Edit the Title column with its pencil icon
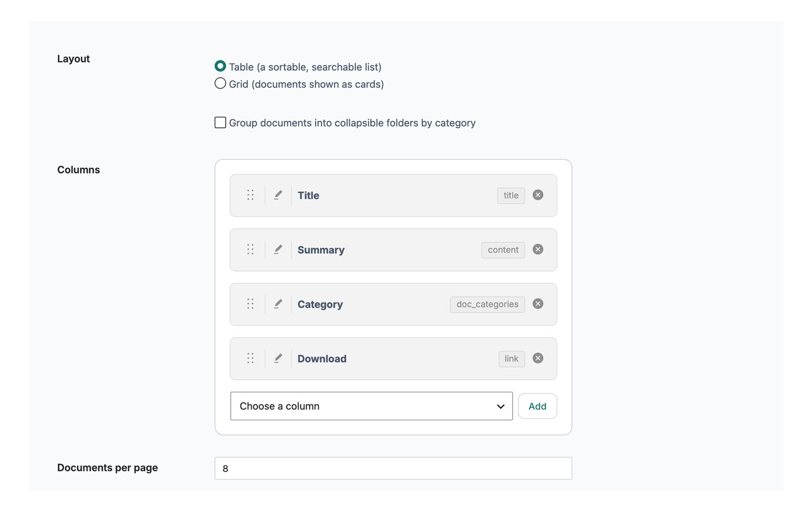The height and width of the screenshot is (512, 812). click(x=278, y=195)
